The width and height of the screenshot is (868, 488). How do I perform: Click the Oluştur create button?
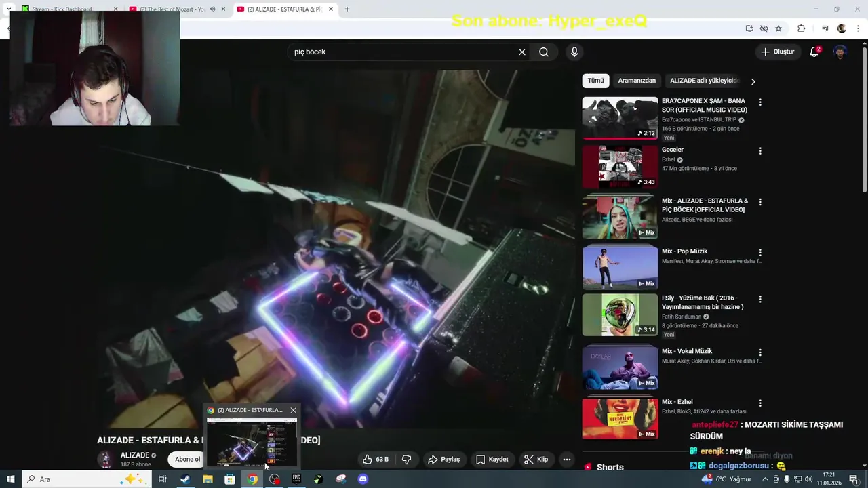pos(777,52)
